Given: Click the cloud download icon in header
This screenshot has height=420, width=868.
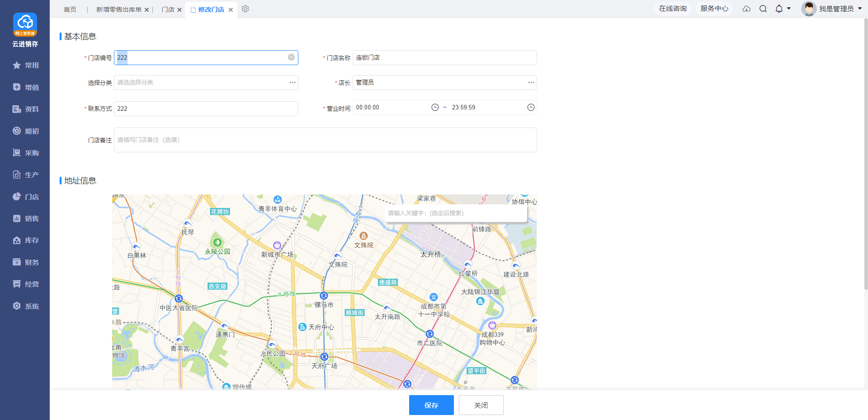Looking at the screenshot, I should (x=746, y=9).
